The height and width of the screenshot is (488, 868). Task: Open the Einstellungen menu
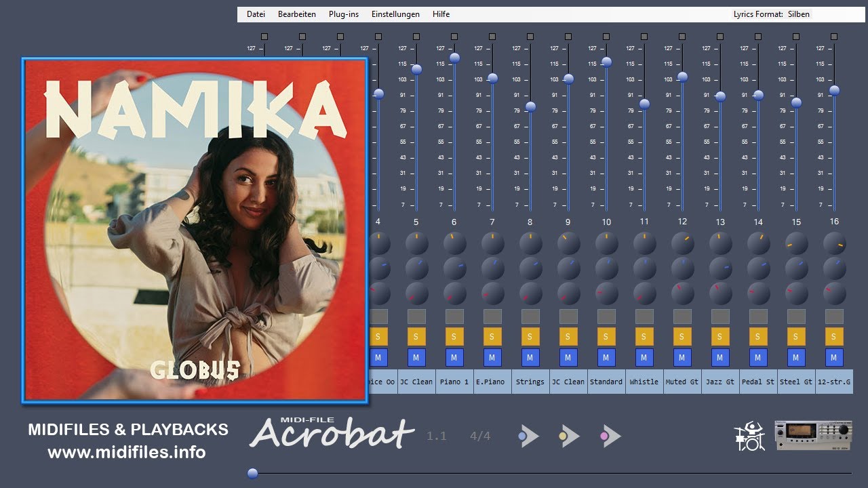pyautogui.click(x=395, y=14)
